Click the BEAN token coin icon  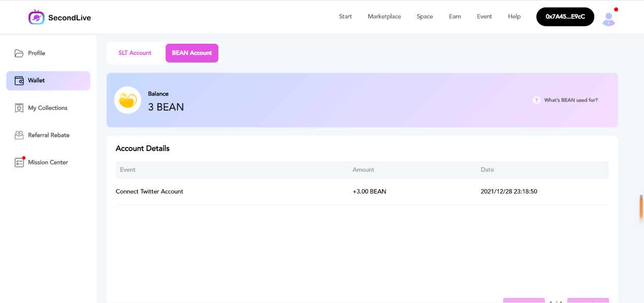(x=127, y=100)
